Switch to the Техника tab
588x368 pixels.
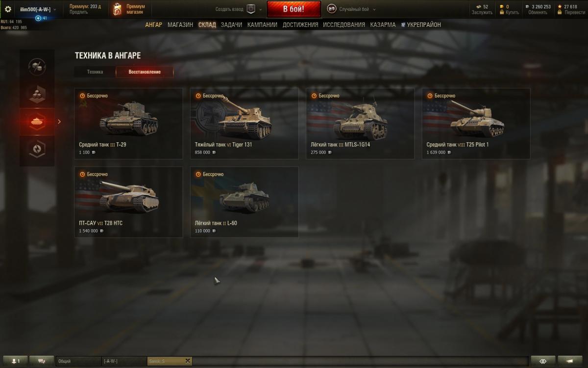tap(95, 72)
